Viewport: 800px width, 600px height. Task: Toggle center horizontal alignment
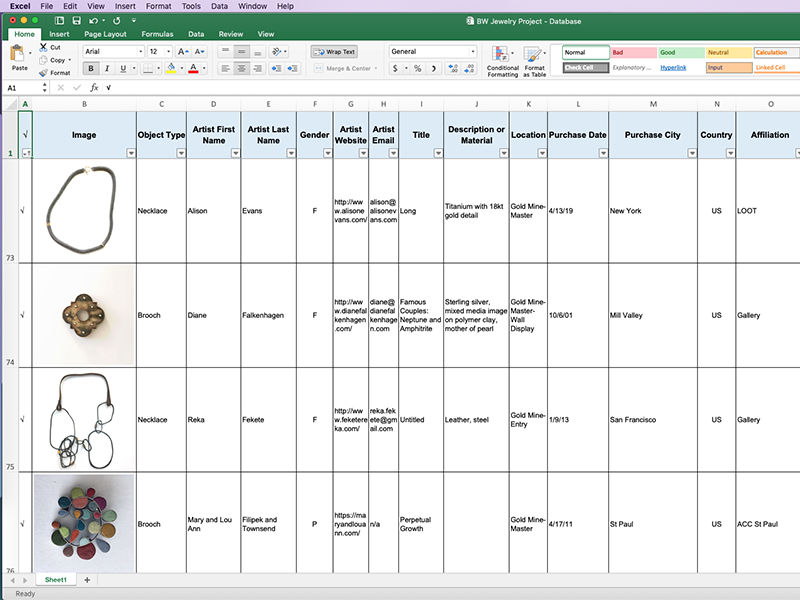[x=242, y=68]
